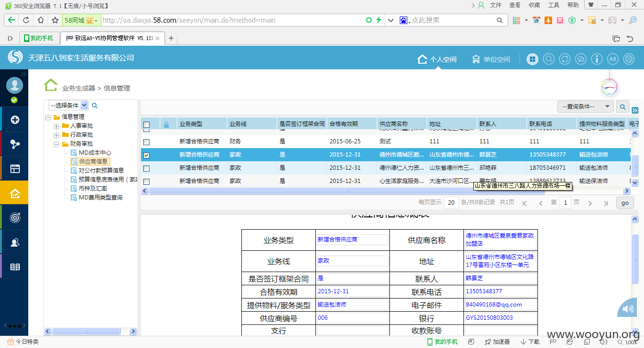Run tree search magnifier icon
Screen dimensions: 644x348
pos(95,106)
